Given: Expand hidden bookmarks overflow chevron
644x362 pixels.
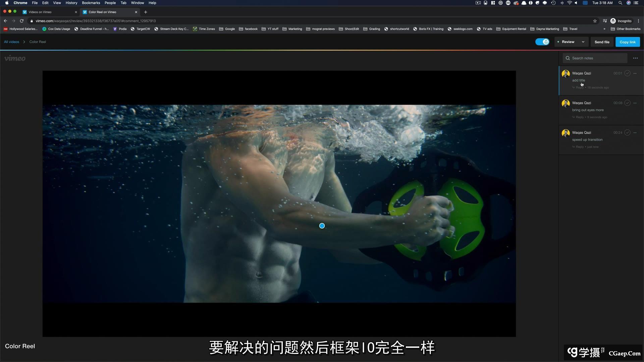Looking at the screenshot, I should pos(604,29).
